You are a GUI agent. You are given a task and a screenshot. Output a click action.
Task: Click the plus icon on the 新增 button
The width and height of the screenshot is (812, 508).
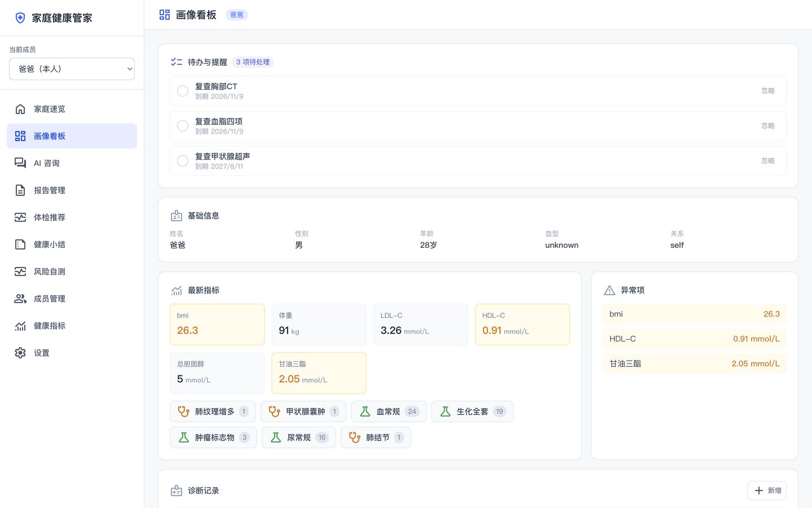pyautogui.click(x=759, y=491)
